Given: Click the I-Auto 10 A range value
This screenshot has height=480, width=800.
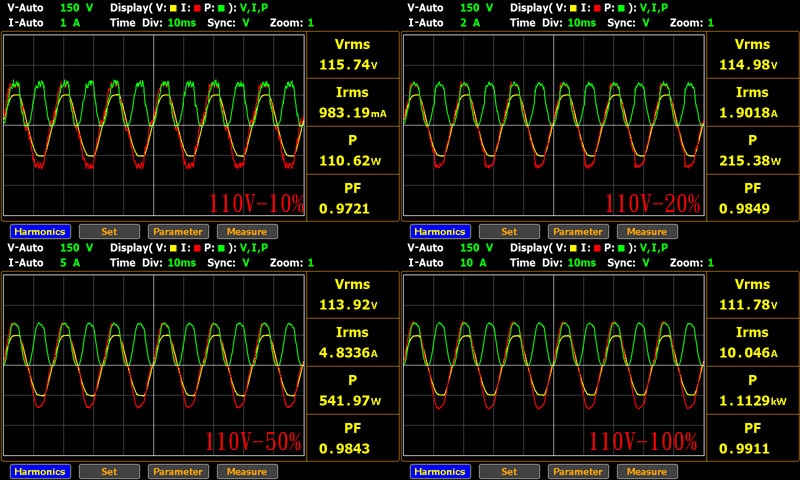Looking at the screenshot, I should tap(473, 263).
